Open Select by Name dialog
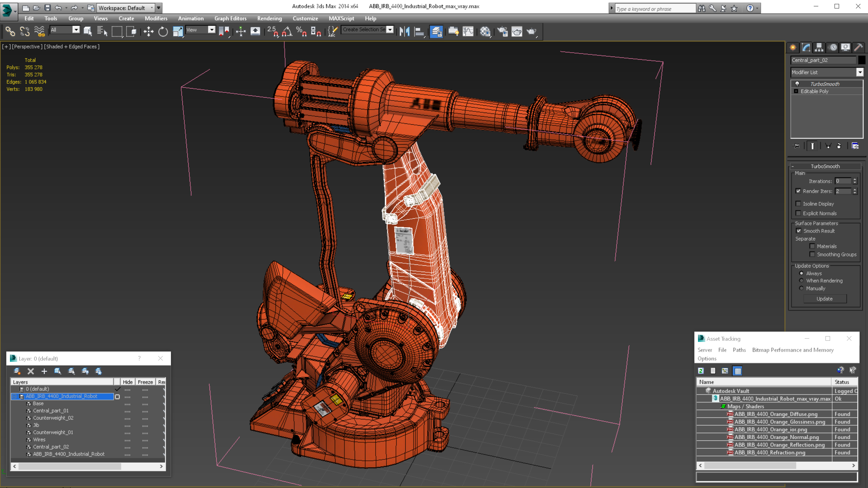Screen dimensions: 868x488 tap(102, 31)
